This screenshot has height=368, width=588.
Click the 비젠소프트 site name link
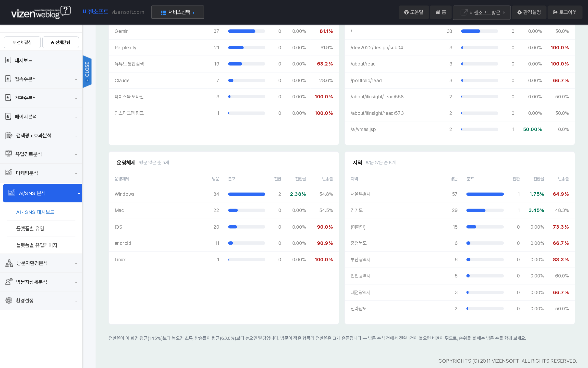click(96, 12)
